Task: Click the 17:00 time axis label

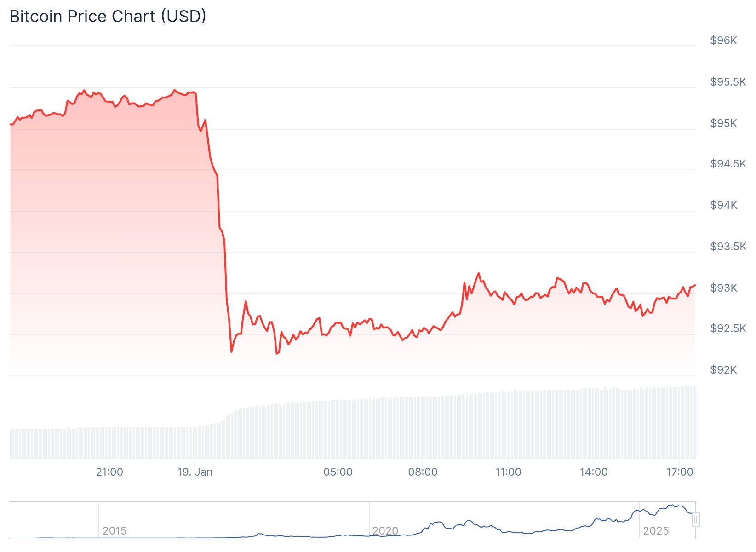Action: [x=680, y=472]
